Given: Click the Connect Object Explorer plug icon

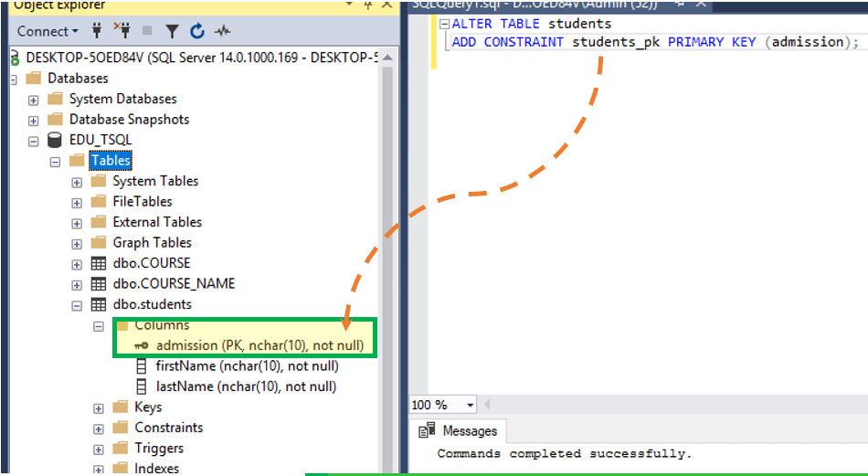Looking at the screenshot, I should click(96, 31).
